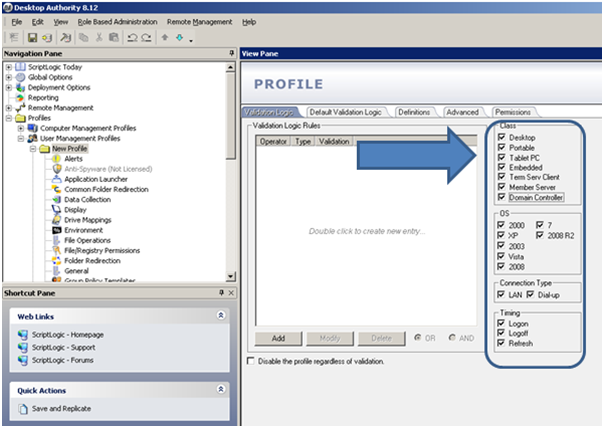Pin the Shortcut Pane
The image size is (604, 426).
[221, 293]
